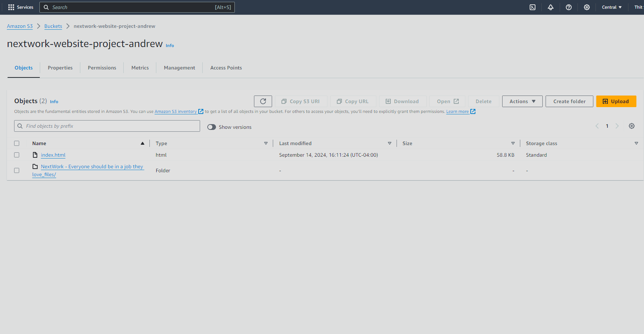Switch to the Permissions tab
The image size is (644, 334).
[x=102, y=68]
